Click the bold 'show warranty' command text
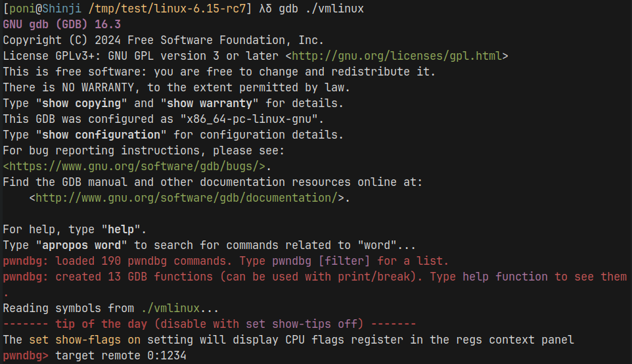Screen dimensions: 632x364 pos(213,103)
